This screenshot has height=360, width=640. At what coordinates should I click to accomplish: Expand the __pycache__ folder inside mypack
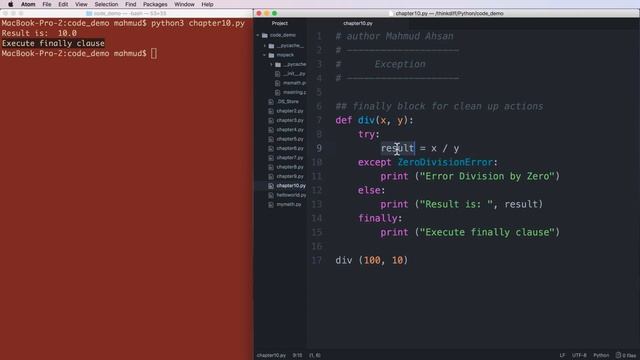click(x=271, y=64)
